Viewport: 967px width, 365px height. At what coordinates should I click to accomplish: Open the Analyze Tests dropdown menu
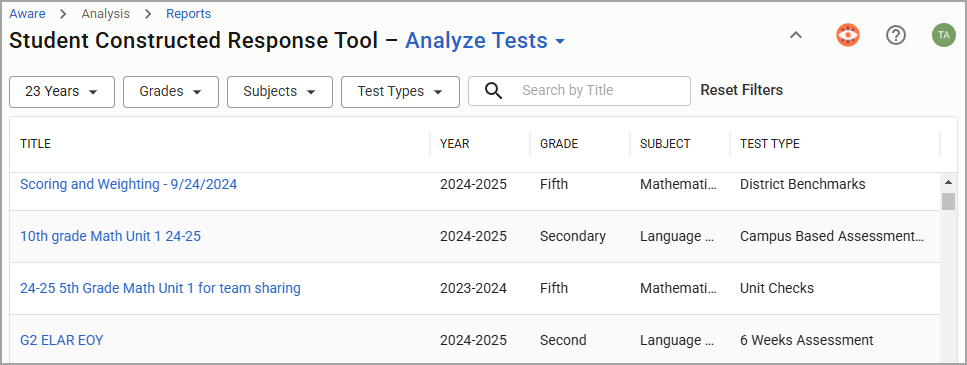coord(485,41)
